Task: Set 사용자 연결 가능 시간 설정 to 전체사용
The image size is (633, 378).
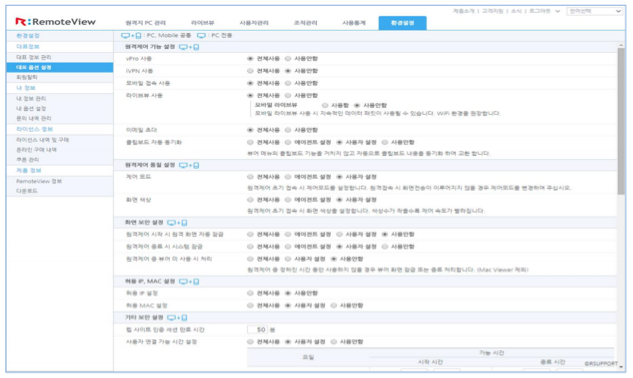Action: [250, 342]
